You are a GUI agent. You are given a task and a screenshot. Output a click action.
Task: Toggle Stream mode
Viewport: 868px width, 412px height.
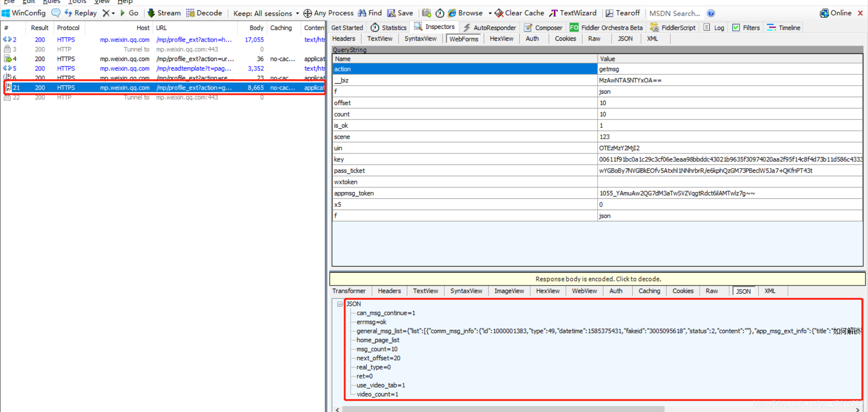(x=164, y=13)
